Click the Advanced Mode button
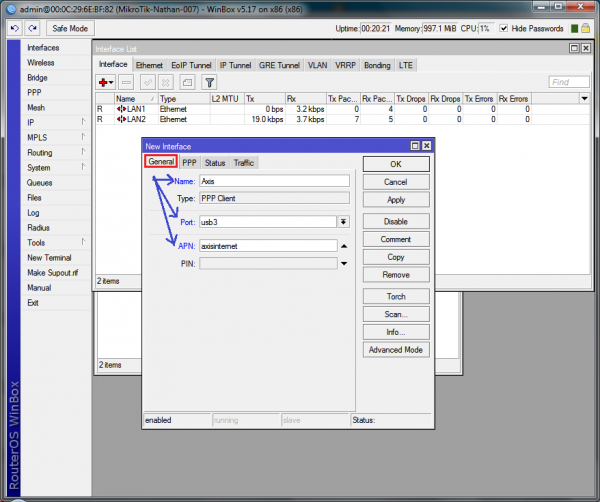This screenshot has width=600, height=502. (x=396, y=350)
